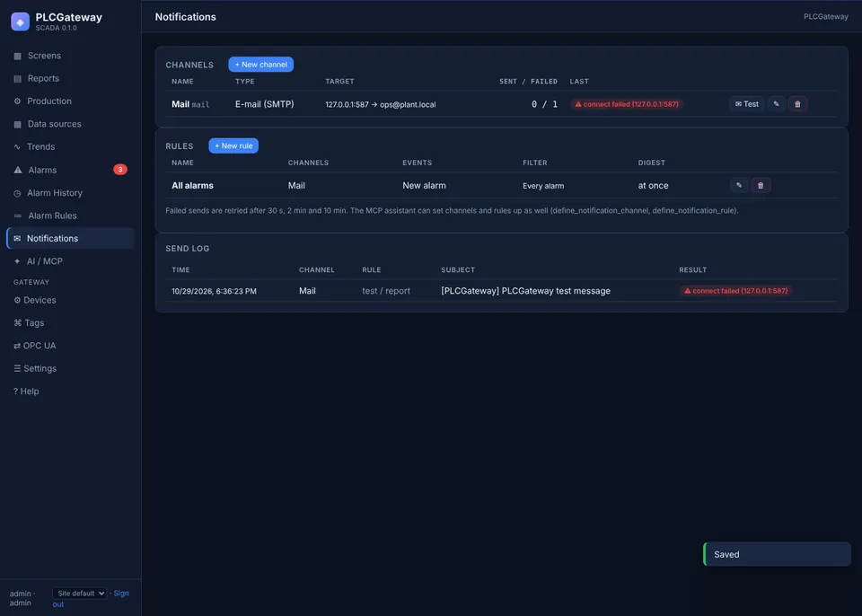Open Alarm History in the sidebar

(70, 193)
